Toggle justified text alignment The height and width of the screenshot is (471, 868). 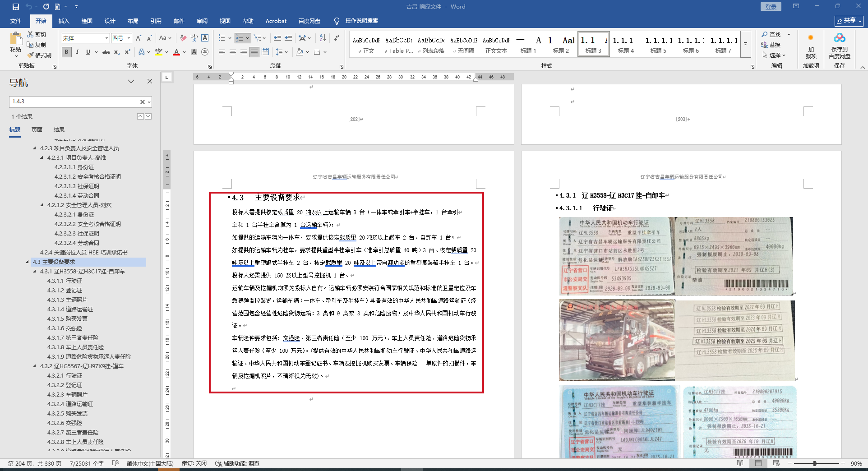tap(254, 52)
